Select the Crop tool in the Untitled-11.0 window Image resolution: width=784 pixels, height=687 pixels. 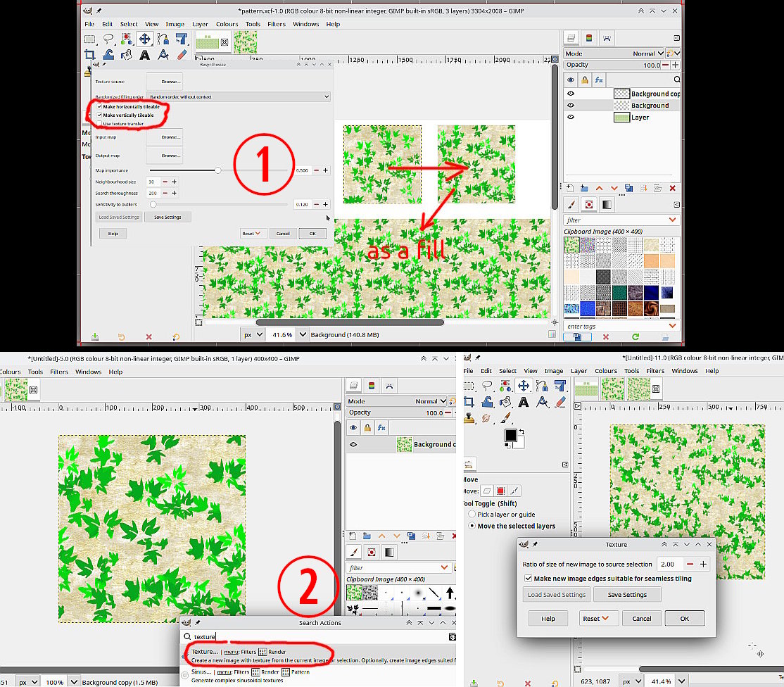469,402
